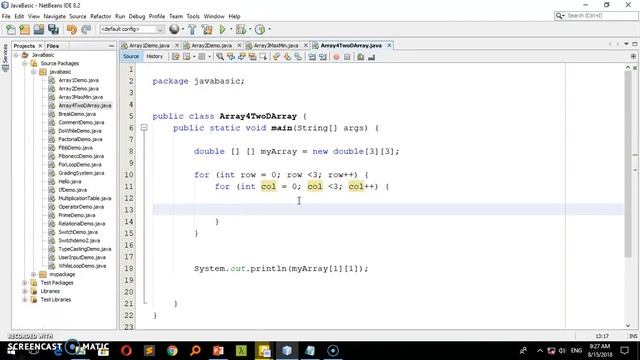Click the editor scroll down arrow
Viewport: 640px width, 360px height.
click(628, 325)
